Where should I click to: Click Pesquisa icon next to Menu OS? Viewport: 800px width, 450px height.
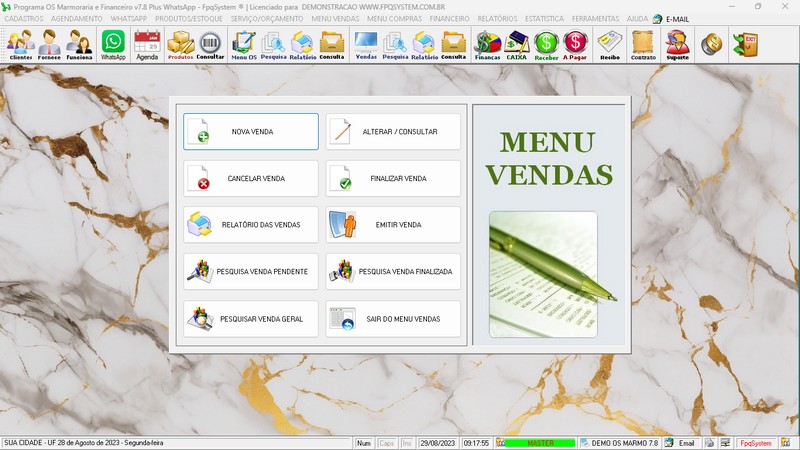point(273,45)
